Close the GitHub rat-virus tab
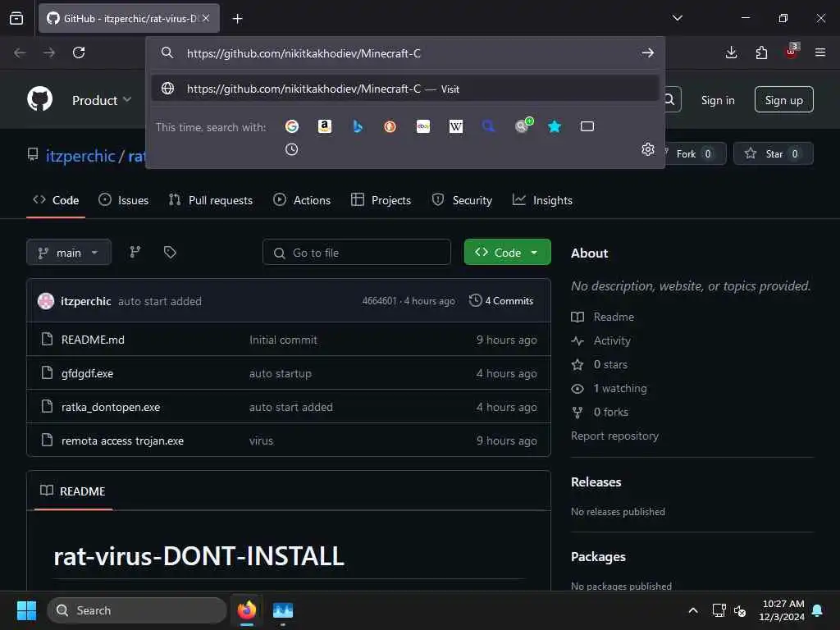 click(206, 18)
